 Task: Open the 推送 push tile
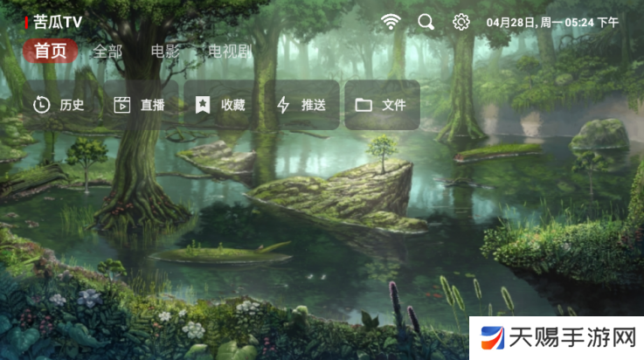click(x=301, y=105)
